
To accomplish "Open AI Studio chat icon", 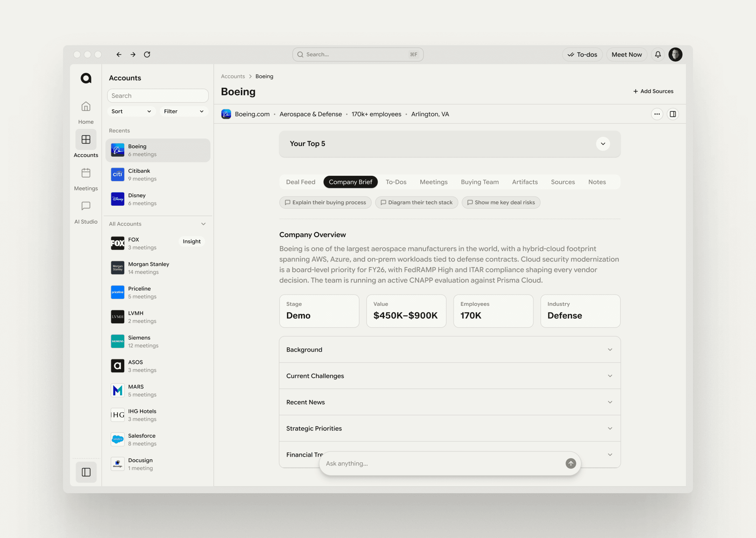I will (86, 206).
